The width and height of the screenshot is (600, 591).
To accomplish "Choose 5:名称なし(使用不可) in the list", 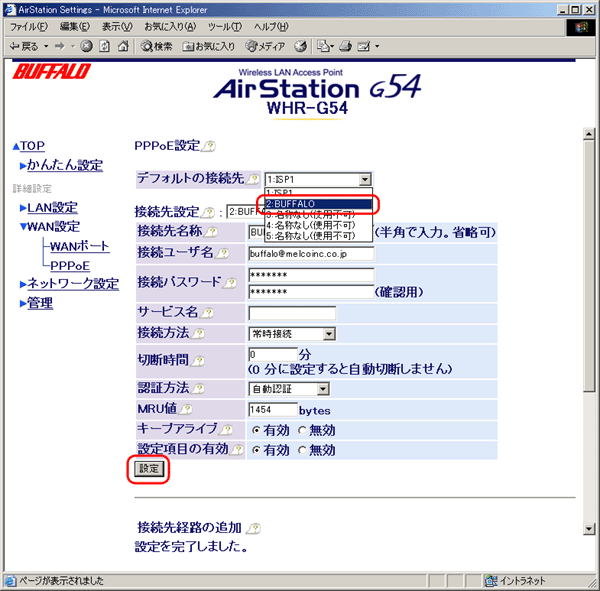I will coord(318,236).
